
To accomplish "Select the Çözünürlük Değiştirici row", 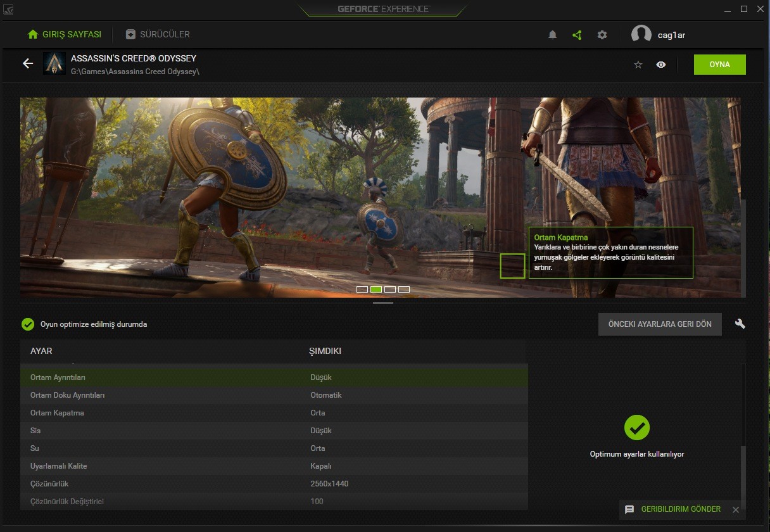I will (274, 502).
